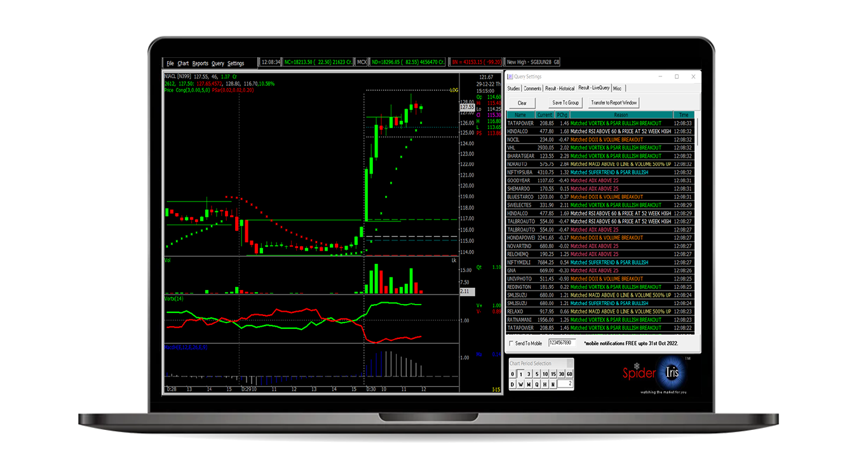Choose the 60-minute chart period
The height and width of the screenshot is (463, 868).
[570, 374]
